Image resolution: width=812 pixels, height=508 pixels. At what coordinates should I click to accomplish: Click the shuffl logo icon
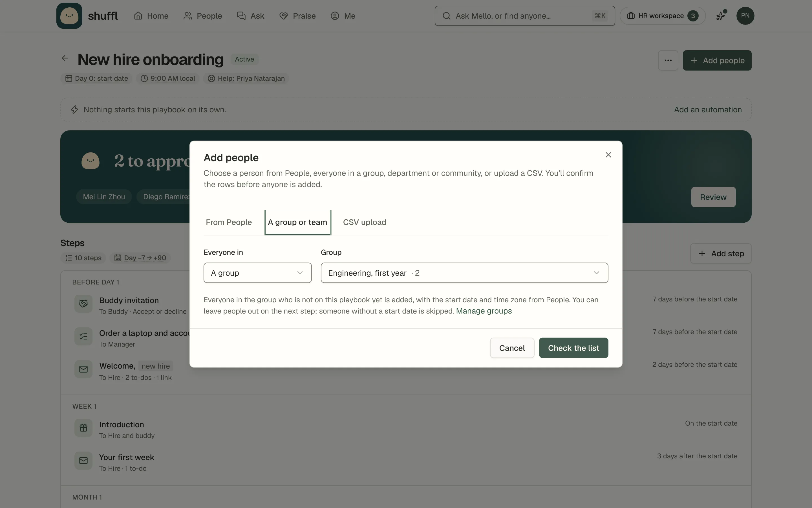69,16
